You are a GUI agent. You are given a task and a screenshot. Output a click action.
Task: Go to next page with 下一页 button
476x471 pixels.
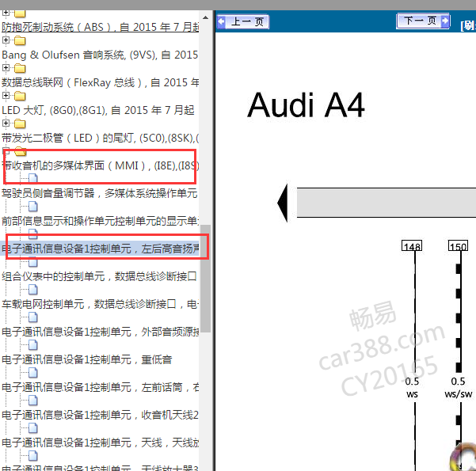coord(423,21)
